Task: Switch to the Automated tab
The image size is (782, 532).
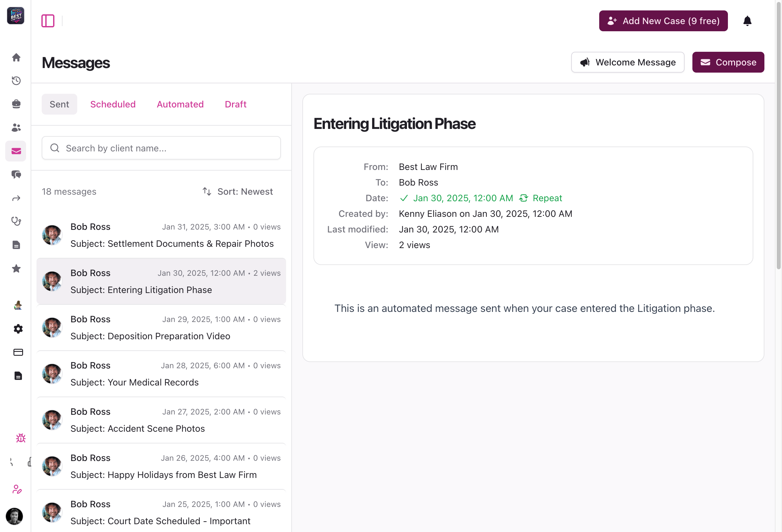Action: (x=180, y=104)
